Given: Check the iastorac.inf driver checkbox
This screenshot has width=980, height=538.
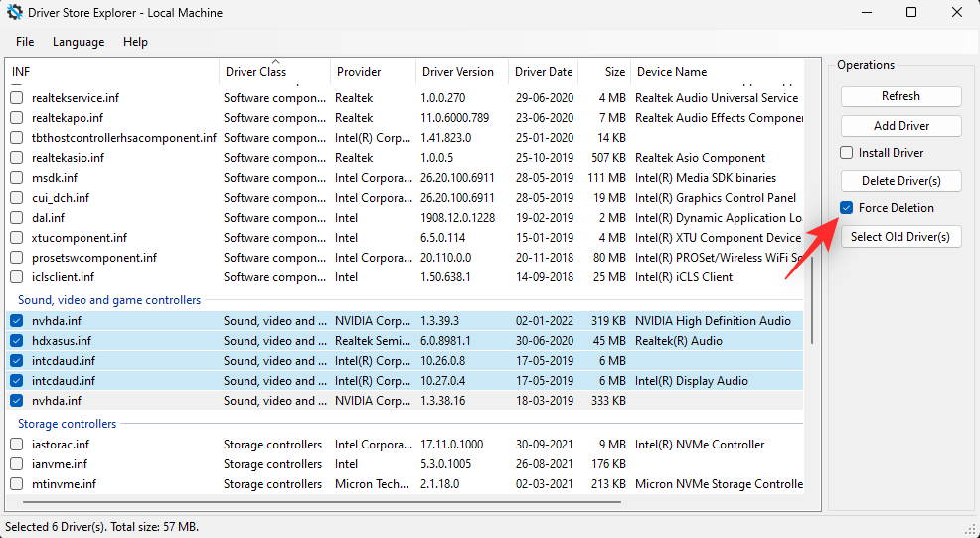Looking at the screenshot, I should 17,445.
